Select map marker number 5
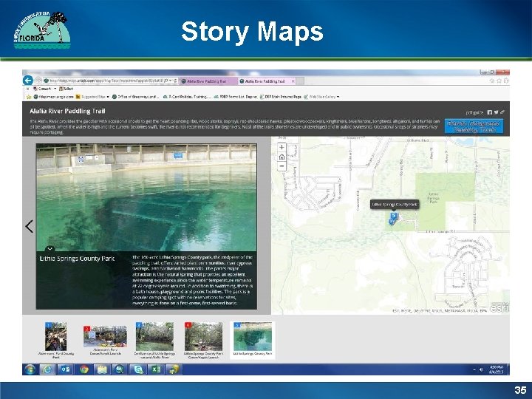Image resolution: width=532 pixels, height=399 pixels. [x=394, y=216]
